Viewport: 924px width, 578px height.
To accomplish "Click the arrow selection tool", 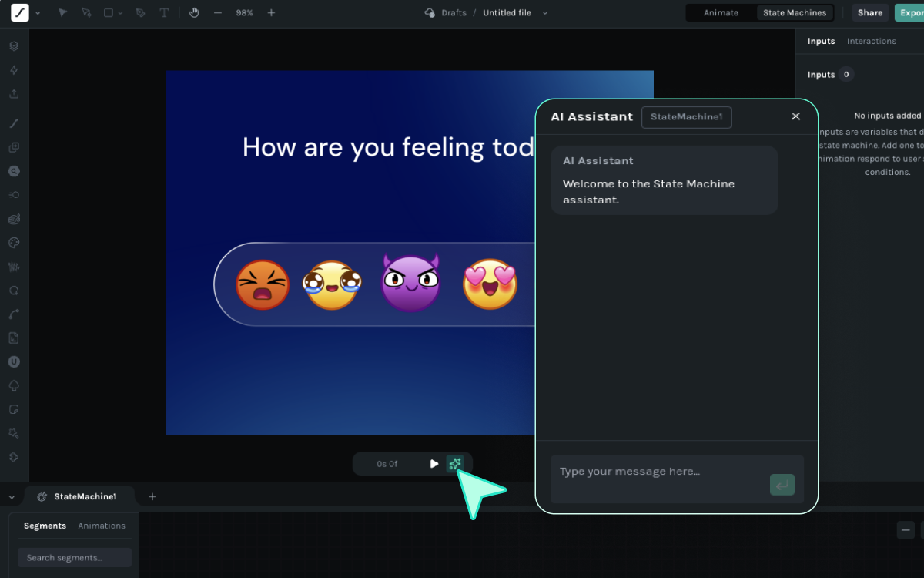I will 63,13.
